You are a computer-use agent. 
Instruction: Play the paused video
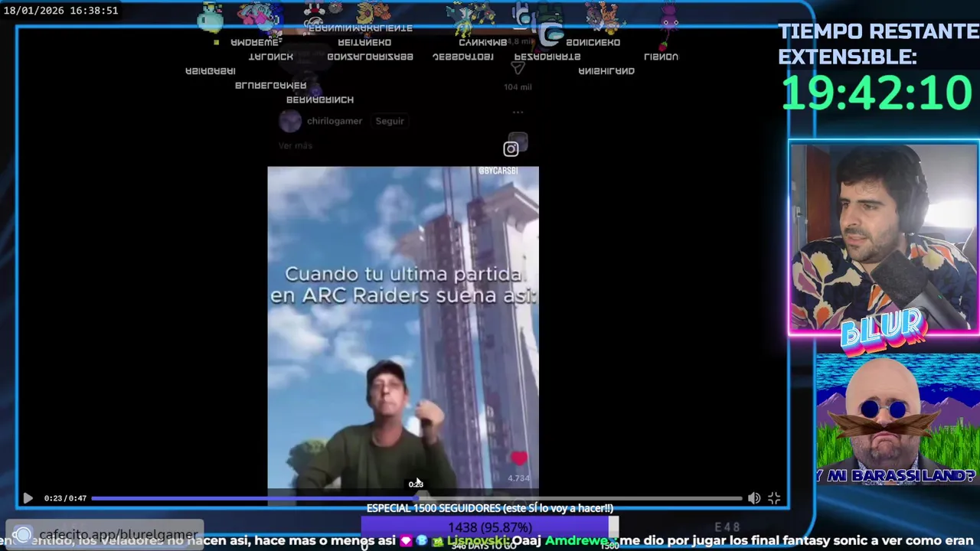(x=28, y=498)
